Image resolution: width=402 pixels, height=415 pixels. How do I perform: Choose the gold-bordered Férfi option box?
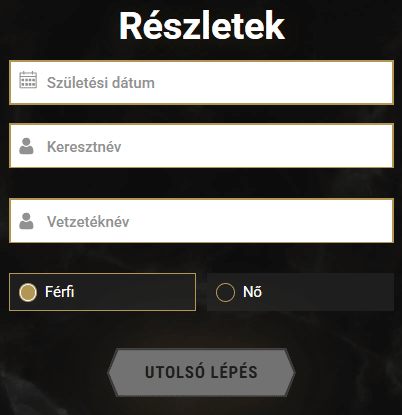(x=102, y=292)
